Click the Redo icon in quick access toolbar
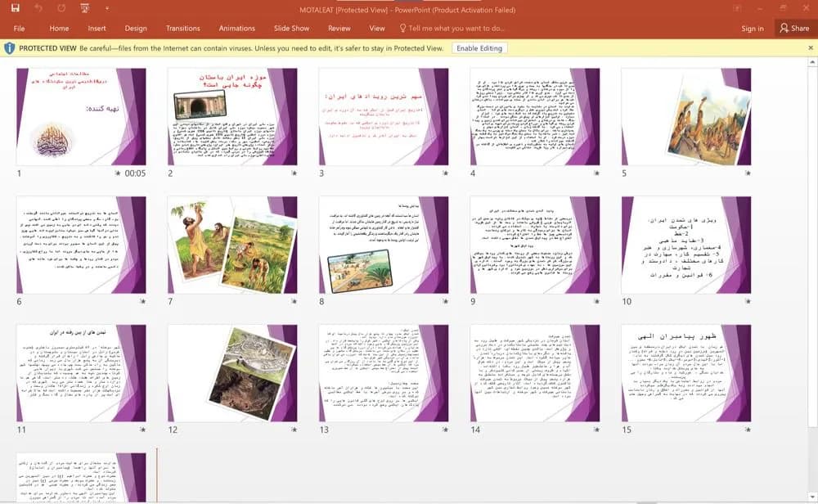 (x=61, y=8)
